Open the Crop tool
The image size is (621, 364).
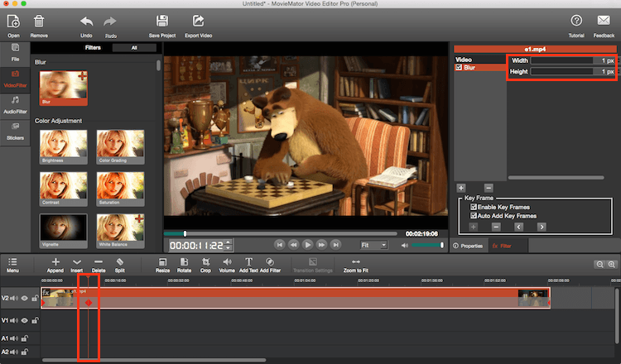pos(205,265)
